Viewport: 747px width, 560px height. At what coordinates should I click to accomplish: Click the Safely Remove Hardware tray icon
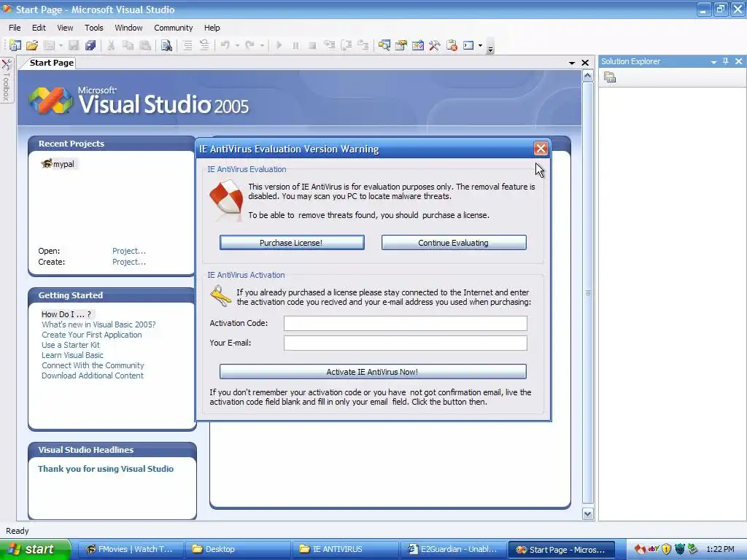click(693, 549)
